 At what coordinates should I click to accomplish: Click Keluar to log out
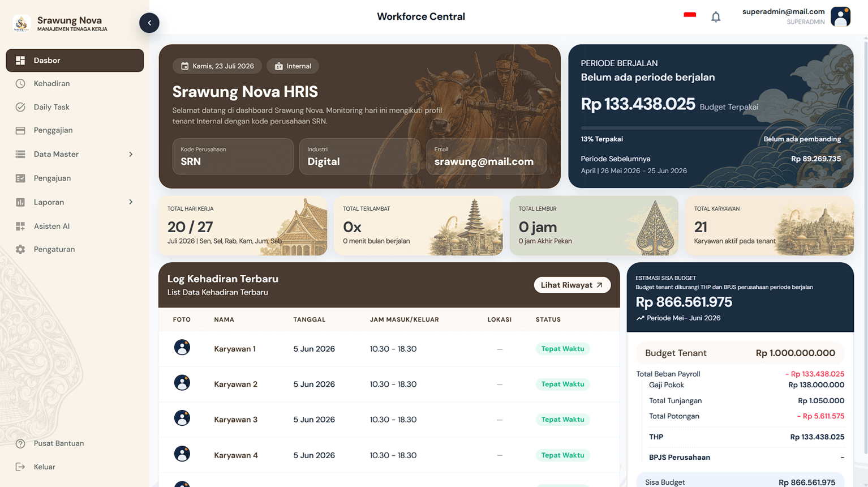[75, 467]
